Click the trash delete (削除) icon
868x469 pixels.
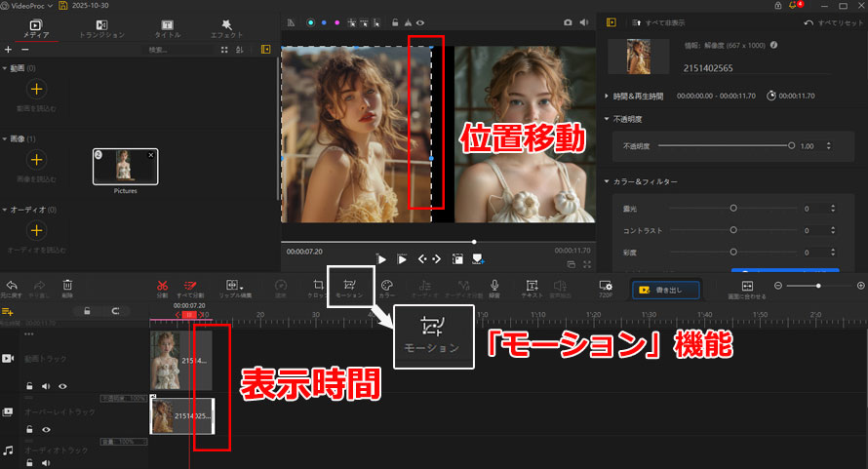pos(67,285)
